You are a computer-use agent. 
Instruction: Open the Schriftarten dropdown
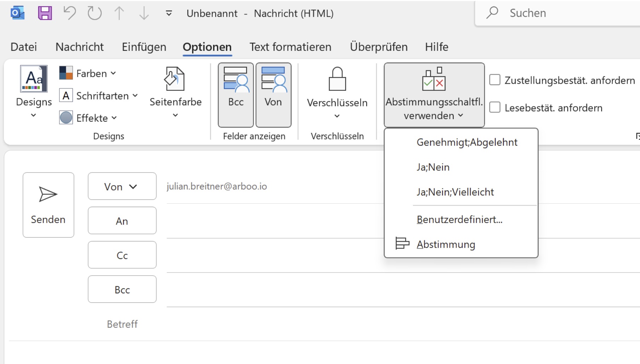click(x=99, y=95)
